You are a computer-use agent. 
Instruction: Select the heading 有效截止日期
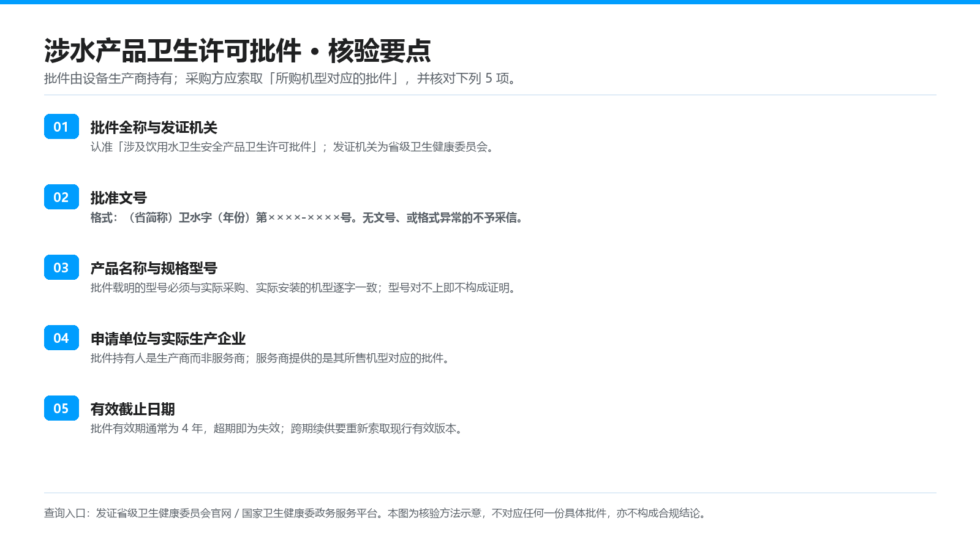[133, 409]
